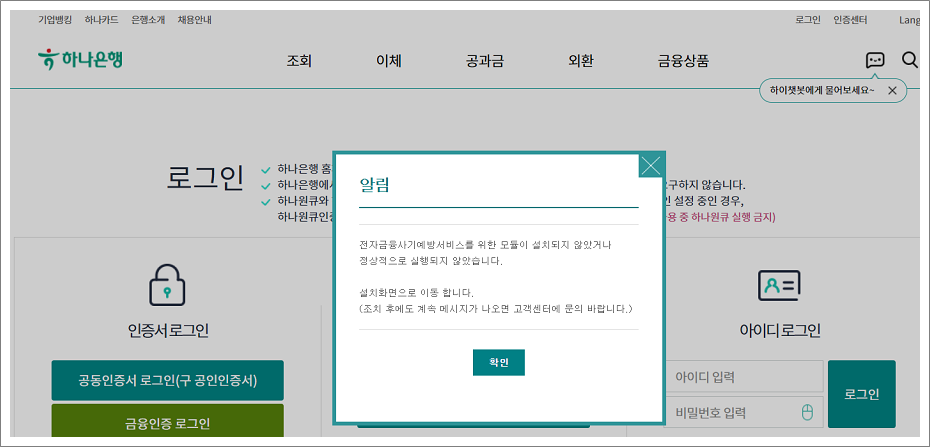Go to 기업뱅킹 link
This screenshot has height=447, width=930.
point(55,20)
